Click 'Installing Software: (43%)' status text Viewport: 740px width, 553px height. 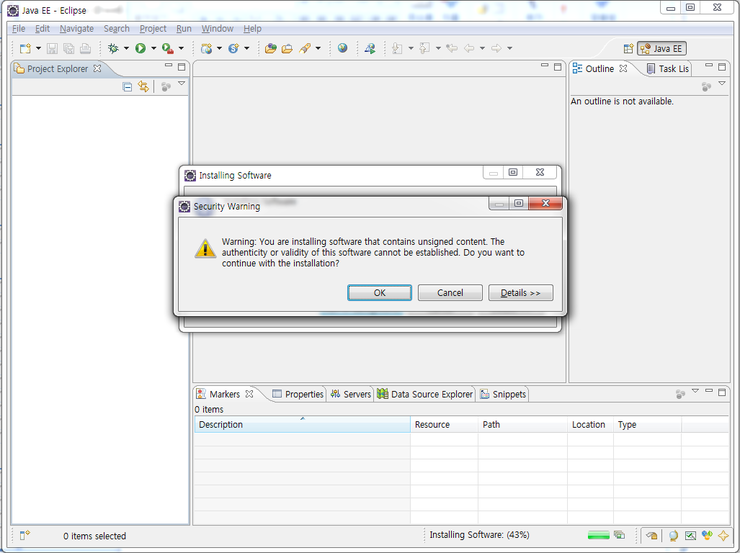tap(479, 535)
